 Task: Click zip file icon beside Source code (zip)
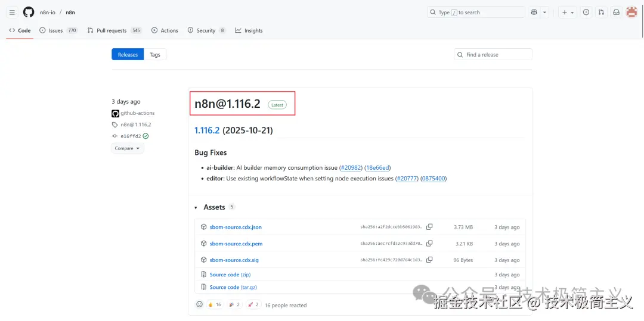pyautogui.click(x=203, y=275)
